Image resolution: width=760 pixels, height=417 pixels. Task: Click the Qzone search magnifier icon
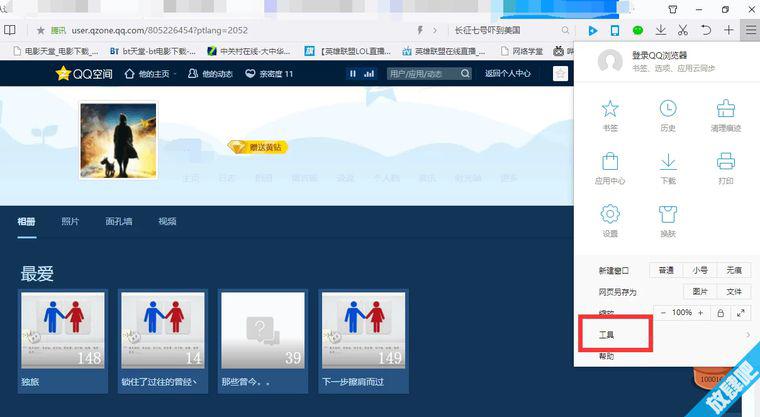pyautogui.click(x=465, y=74)
